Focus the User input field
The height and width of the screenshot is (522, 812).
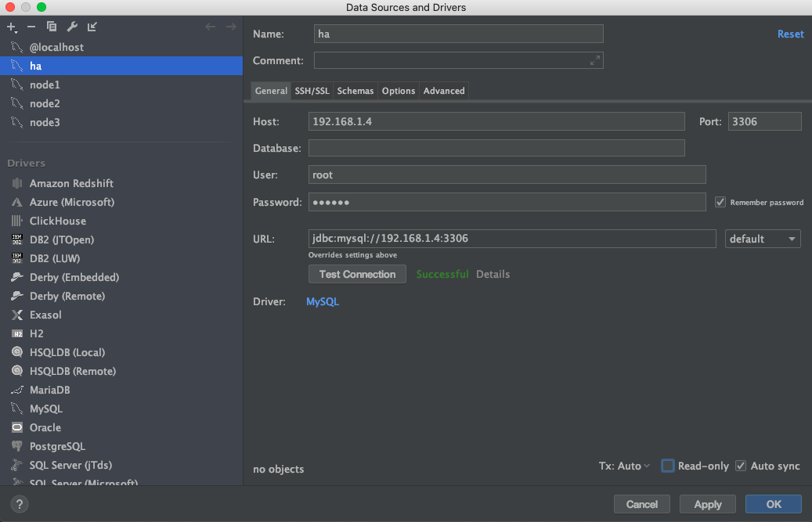[507, 175]
